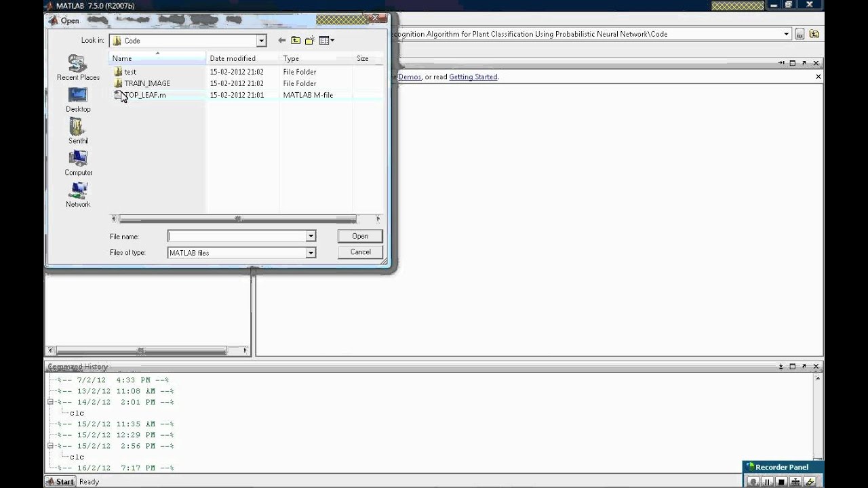The width and height of the screenshot is (868, 488).
Task: Sort files by the Name column
Action: (x=157, y=58)
